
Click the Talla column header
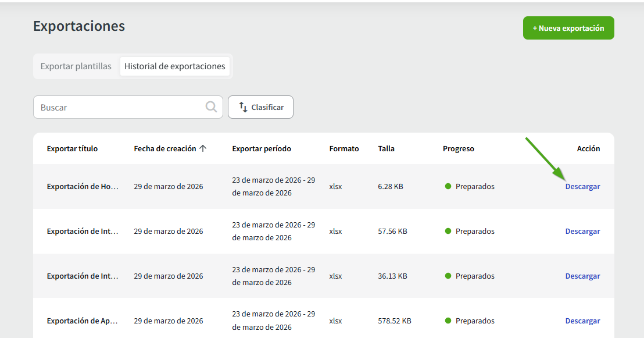[386, 148]
